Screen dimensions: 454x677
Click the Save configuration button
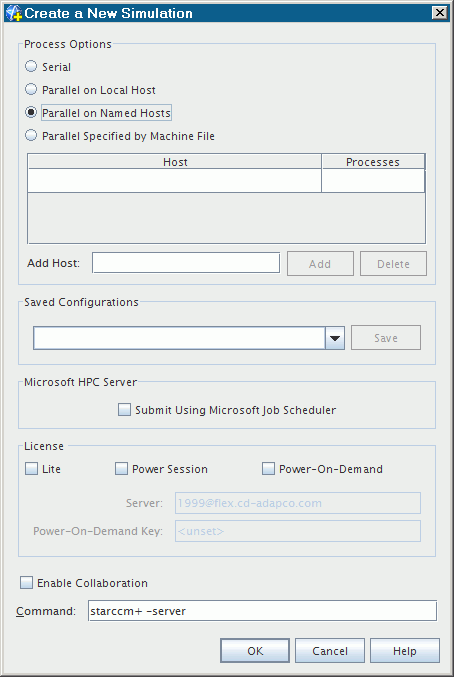(386, 338)
